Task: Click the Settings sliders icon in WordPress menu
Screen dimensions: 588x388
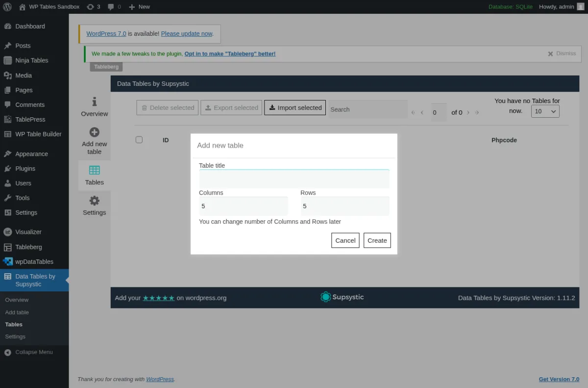Action: click(7, 213)
